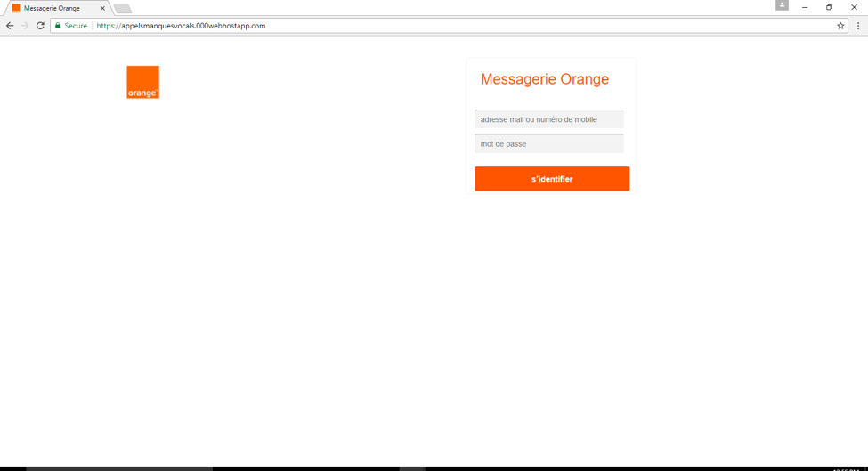Click the s'identifier button
Viewport: 868px width, 471px height.
(x=552, y=179)
